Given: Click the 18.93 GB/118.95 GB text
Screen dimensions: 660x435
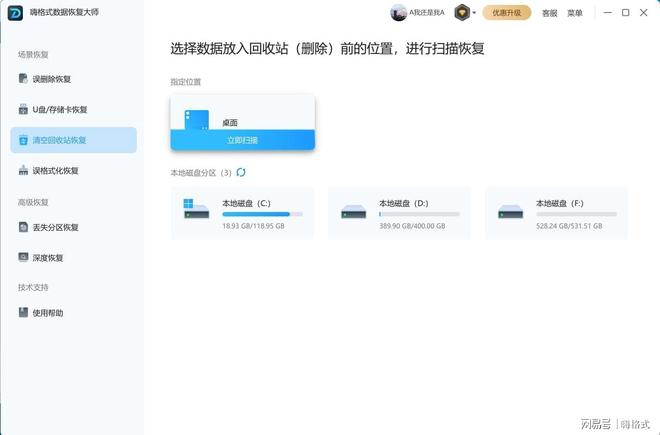Looking at the screenshot, I should coord(253,226).
